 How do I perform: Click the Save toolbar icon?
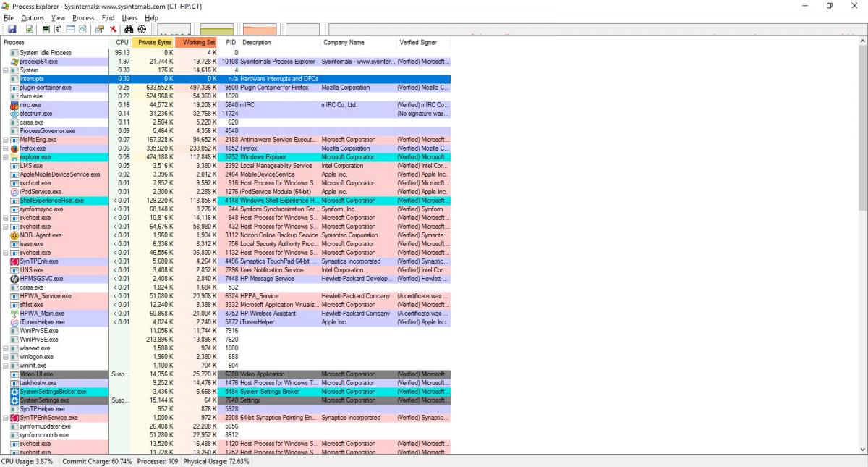[x=12, y=29]
